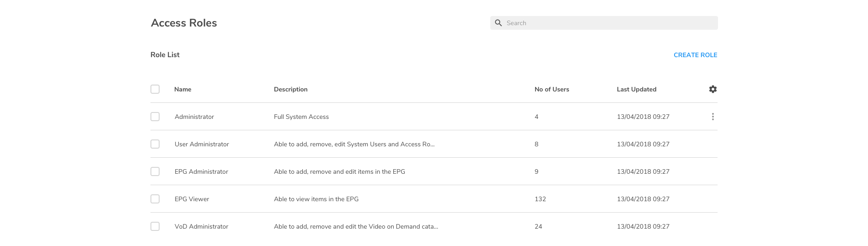Focus the Search input field
The height and width of the screenshot is (246, 868).
click(x=608, y=23)
